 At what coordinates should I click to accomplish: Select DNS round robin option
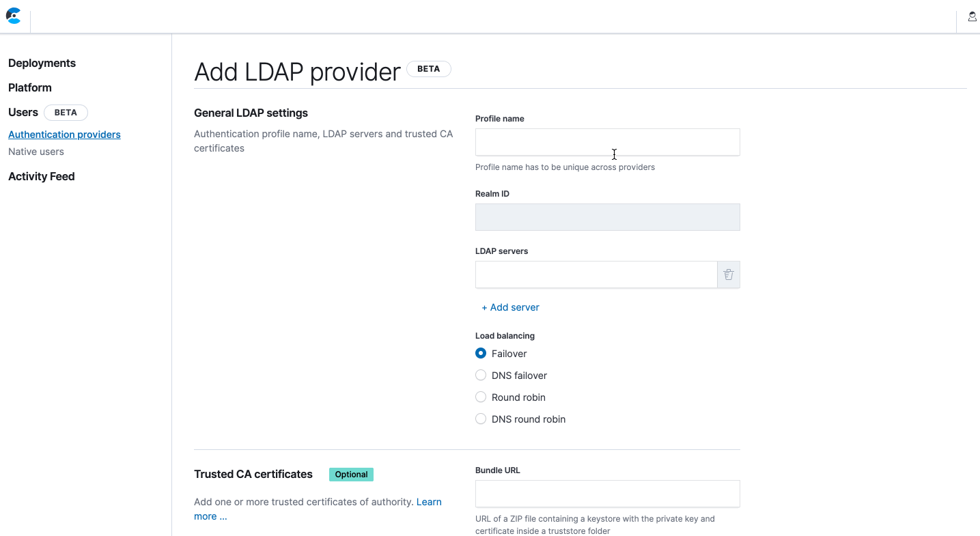tap(481, 419)
